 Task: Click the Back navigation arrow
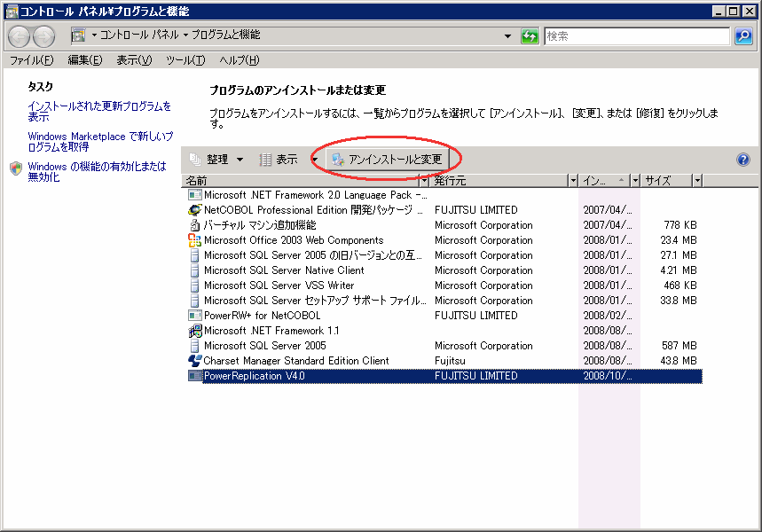(19, 36)
